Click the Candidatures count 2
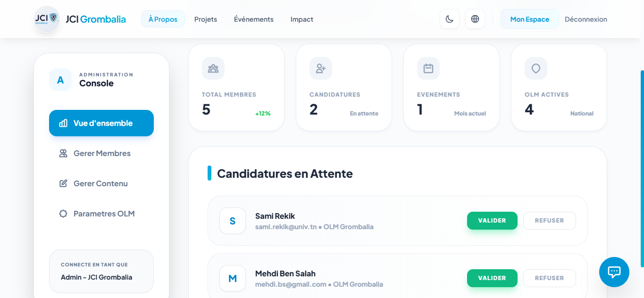644x298 pixels. point(314,109)
